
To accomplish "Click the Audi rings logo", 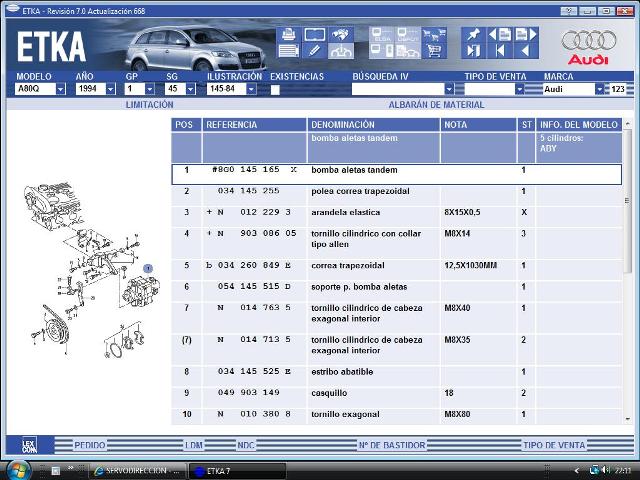I will [589, 40].
